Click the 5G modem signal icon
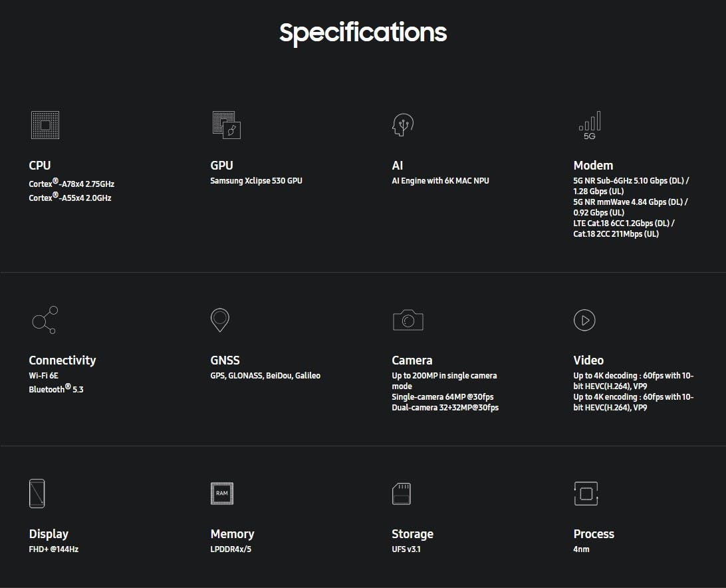The width and height of the screenshot is (726, 588). pyautogui.click(x=590, y=125)
